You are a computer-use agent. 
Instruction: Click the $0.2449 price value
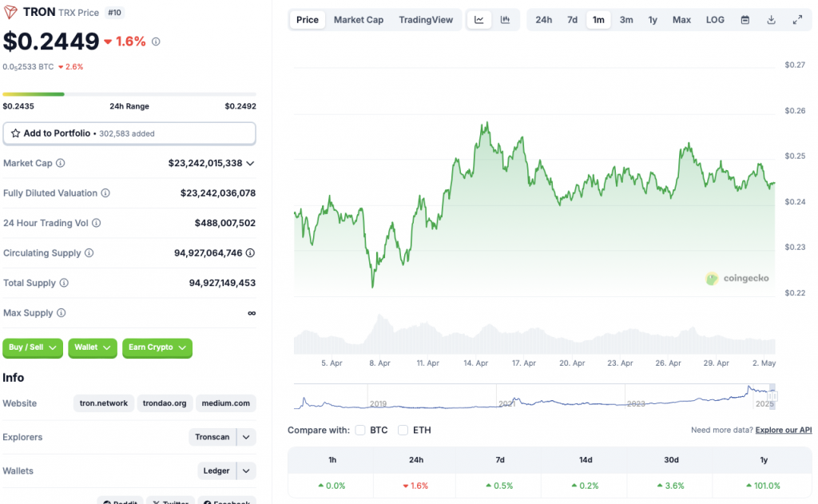[x=50, y=42]
